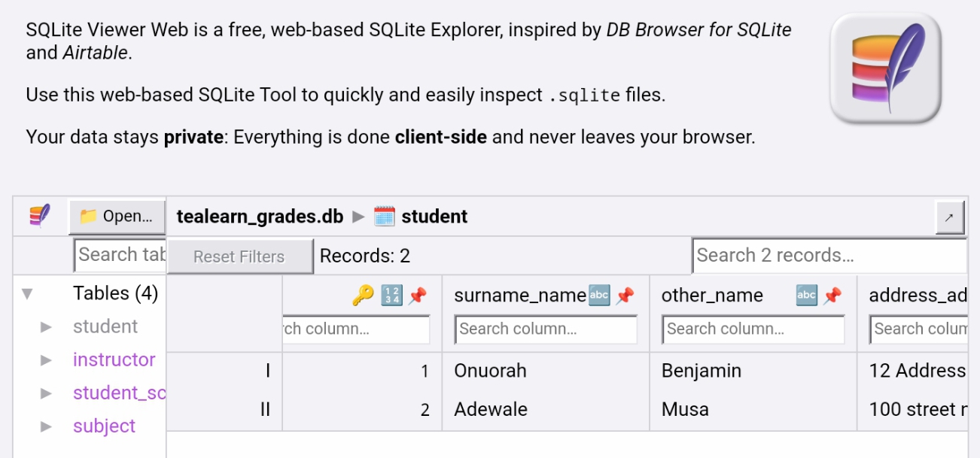Click the other_name column header
The width and height of the screenshot is (980, 458).
(x=712, y=296)
